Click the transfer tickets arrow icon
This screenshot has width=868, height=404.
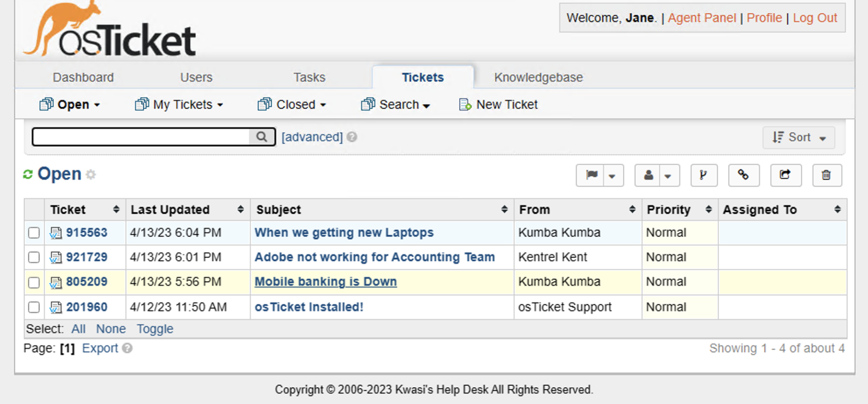(786, 175)
